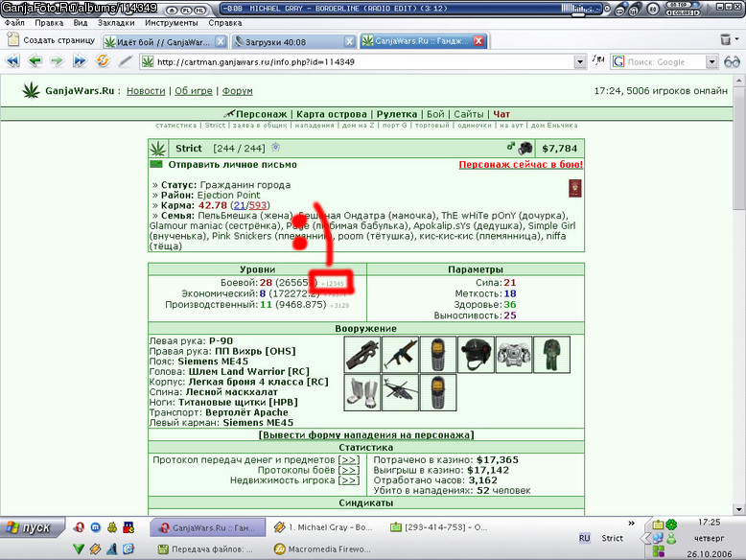
Task: Click the green flower ICQ tray icon
Action: [671, 525]
